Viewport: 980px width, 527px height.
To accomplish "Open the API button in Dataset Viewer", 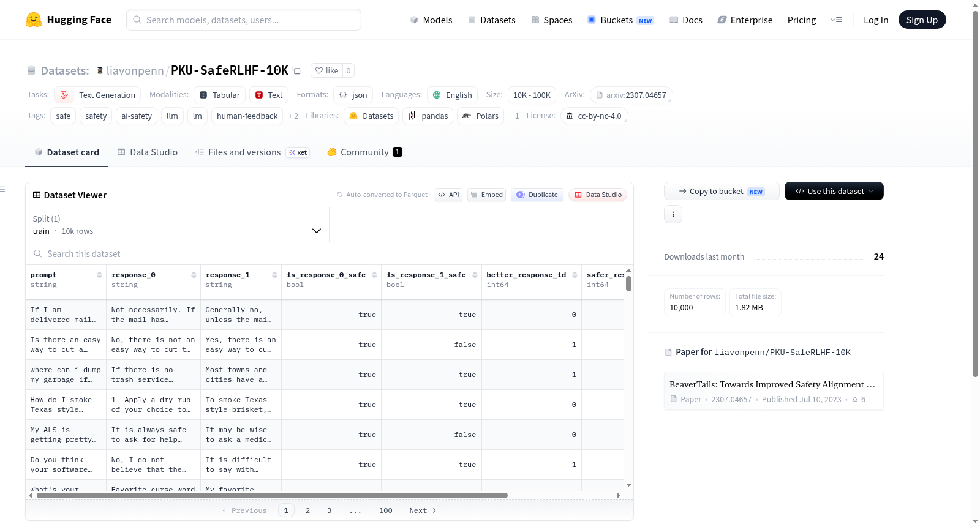I will 448,195.
